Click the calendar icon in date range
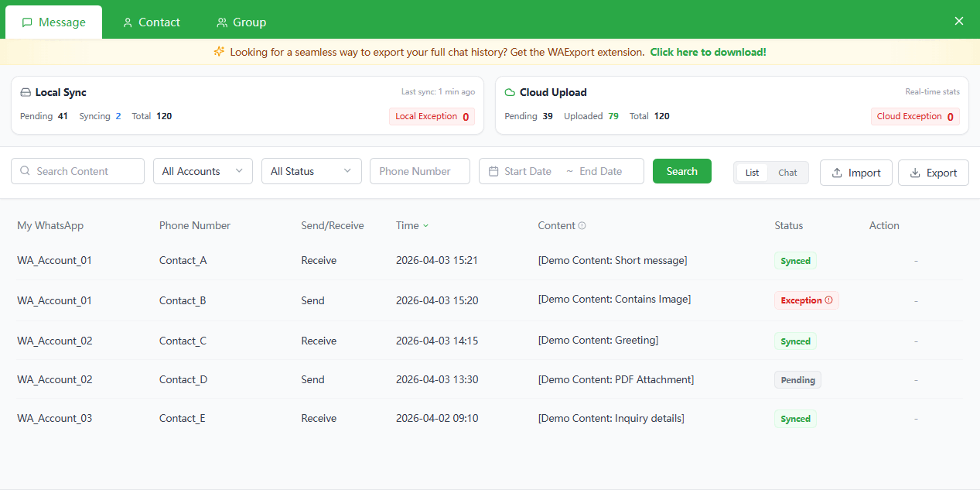 point(493,171)
